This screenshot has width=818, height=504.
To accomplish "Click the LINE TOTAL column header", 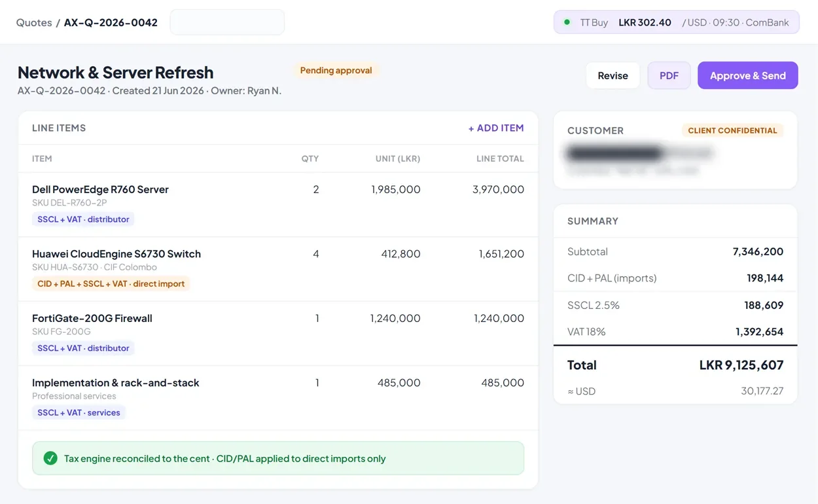I will coord(500,158).
